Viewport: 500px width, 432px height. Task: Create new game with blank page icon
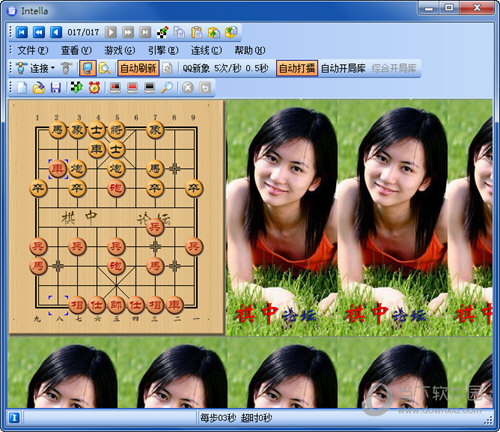click(22, 88)
